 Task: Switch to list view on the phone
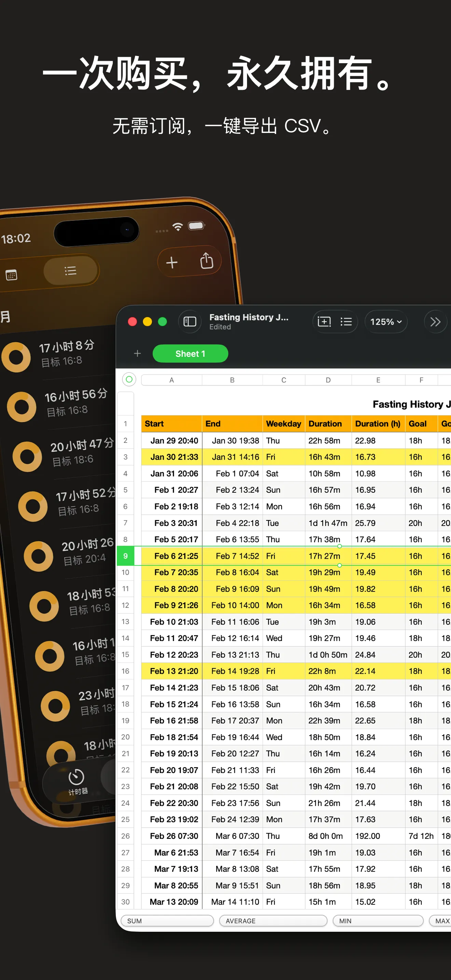71,271
